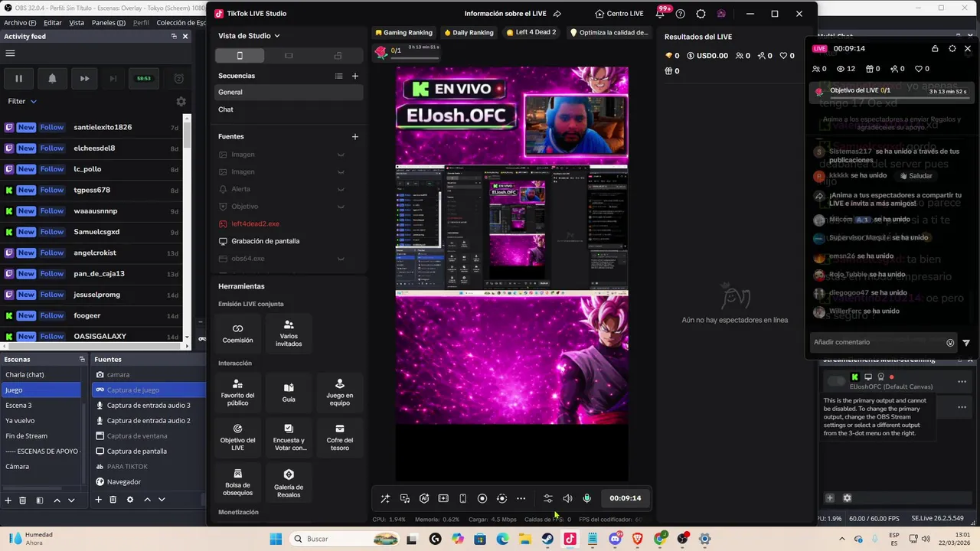Click the Optimiza la calidad tip
This screenshot has width=980, height=551.
click(609, 33)
